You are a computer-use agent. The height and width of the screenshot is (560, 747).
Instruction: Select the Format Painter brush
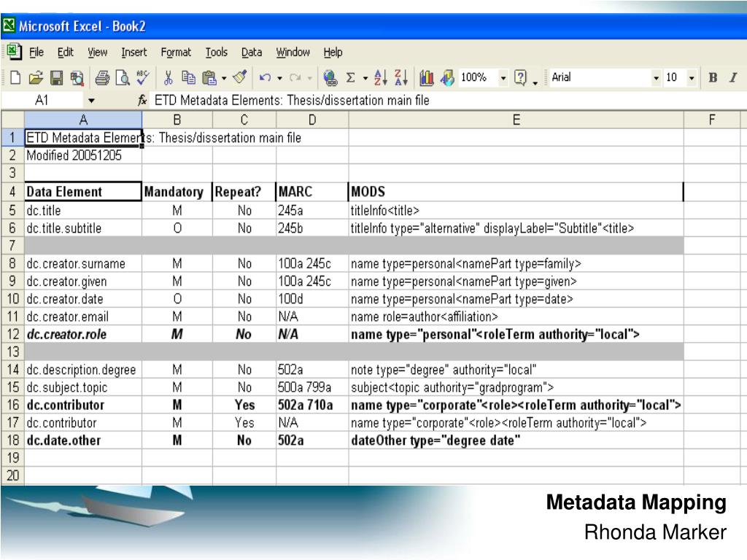240,77
